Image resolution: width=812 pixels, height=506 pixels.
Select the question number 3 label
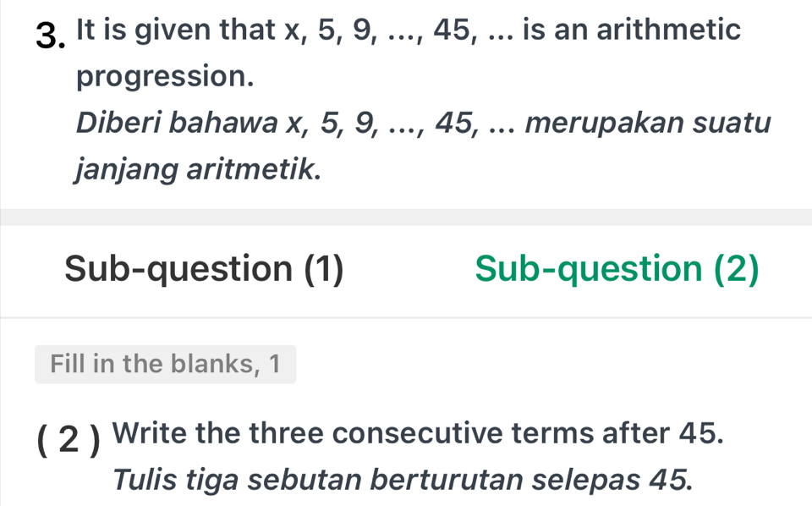52,34
